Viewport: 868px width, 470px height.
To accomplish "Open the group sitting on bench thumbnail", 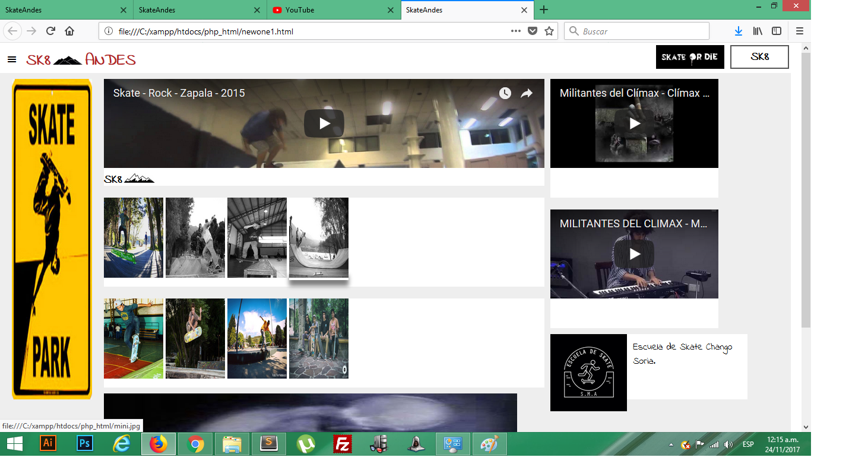I will (x=319, y=338).
